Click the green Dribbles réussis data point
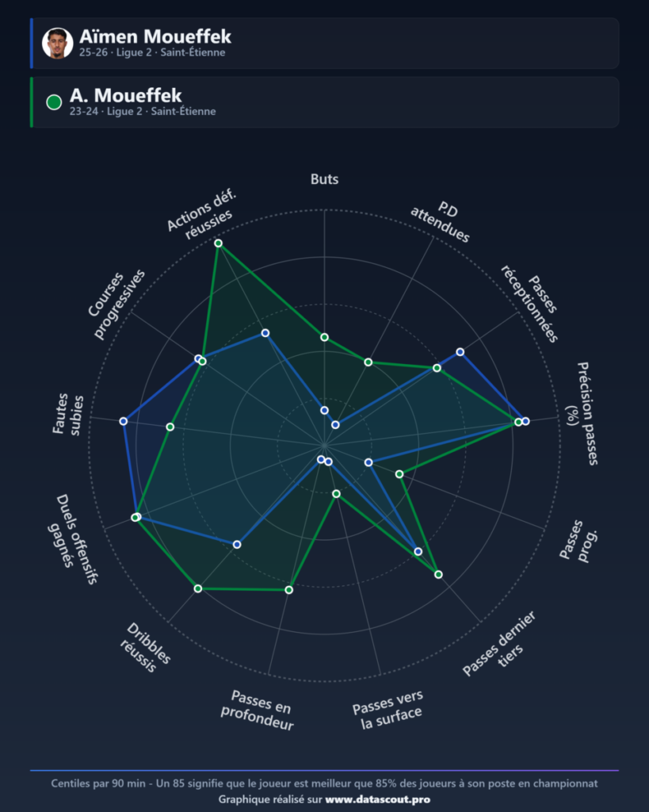The height and width of the screenshot is (812, 649). point(197,589)
